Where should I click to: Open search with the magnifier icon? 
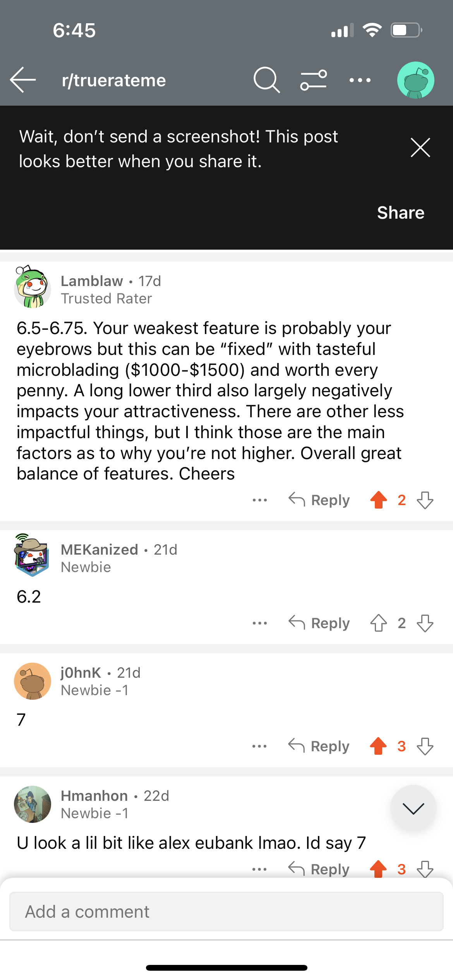pyautogui.click(x=267, y=80)
